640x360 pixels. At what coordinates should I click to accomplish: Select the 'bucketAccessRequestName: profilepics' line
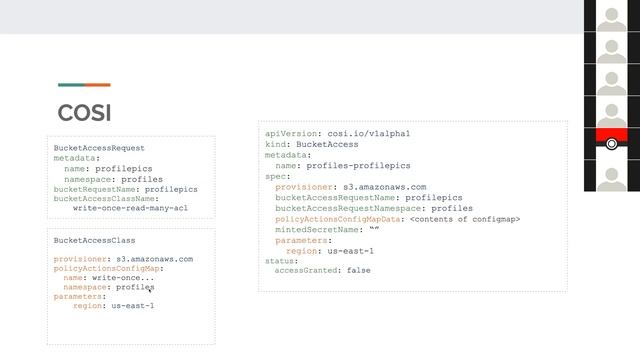click(369, 198)
